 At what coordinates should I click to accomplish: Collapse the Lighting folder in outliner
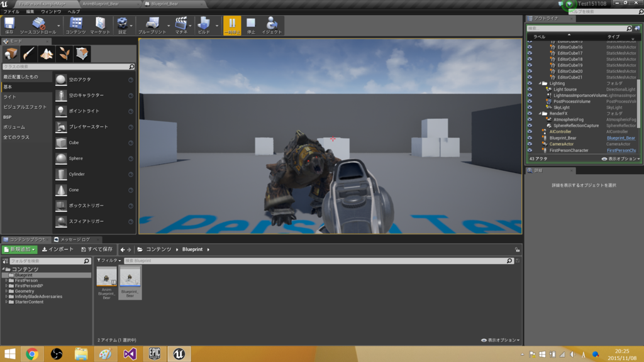pos(540,84)
